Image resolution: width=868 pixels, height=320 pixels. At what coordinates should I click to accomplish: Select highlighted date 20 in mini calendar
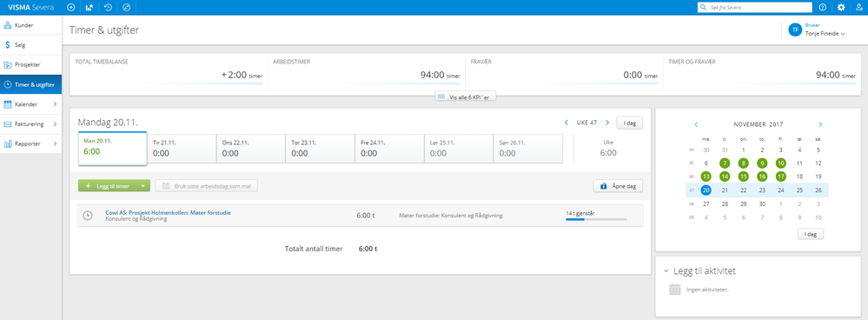[x=706, y=190]
